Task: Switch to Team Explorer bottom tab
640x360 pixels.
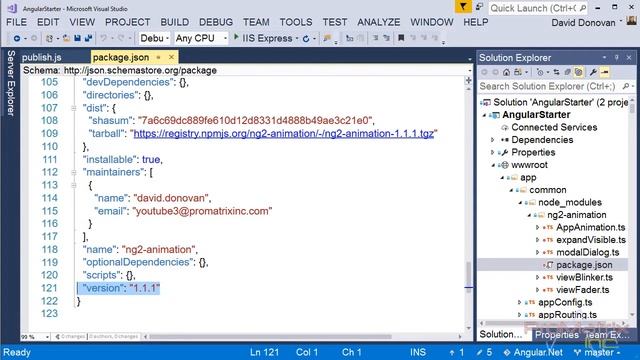Action: (607, 335)
